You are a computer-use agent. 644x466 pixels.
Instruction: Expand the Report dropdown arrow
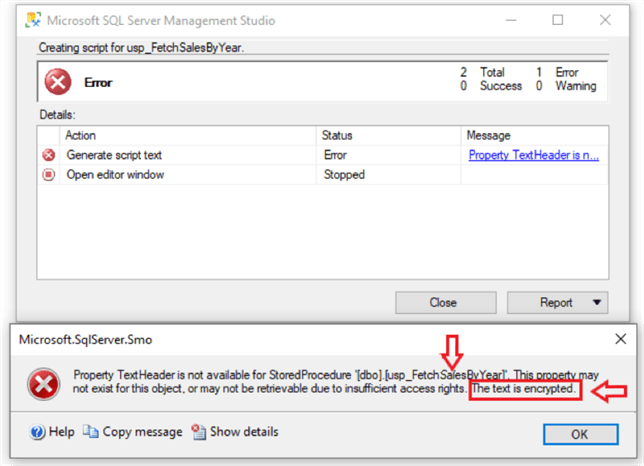click(x=597, y=303)
